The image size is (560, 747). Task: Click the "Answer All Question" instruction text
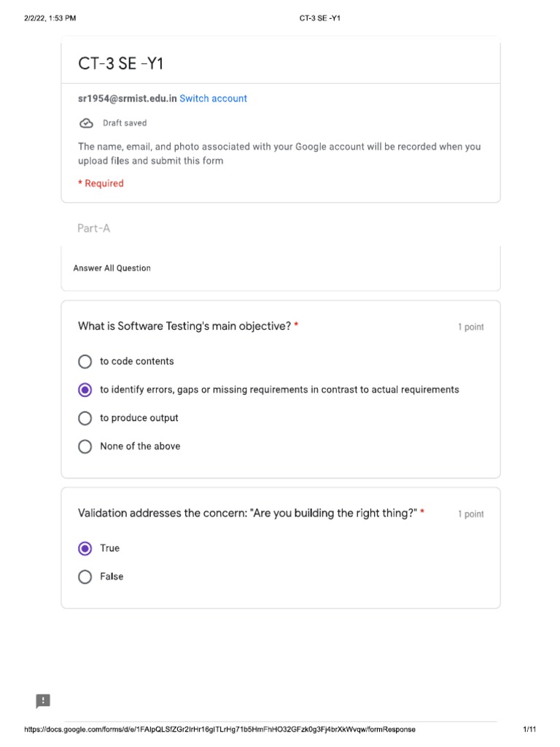(112, 268)
